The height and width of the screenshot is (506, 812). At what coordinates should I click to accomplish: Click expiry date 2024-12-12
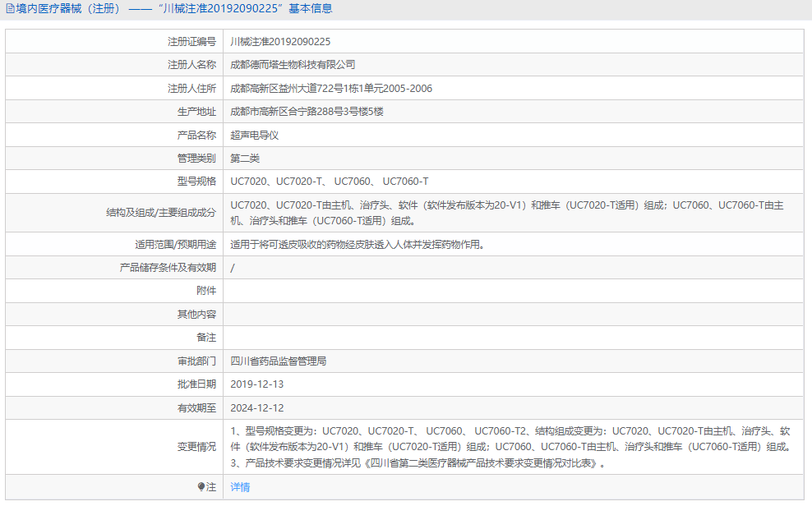[257, 408]
